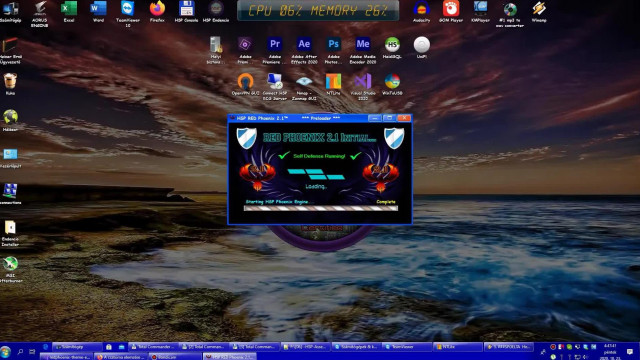Screen dimensions: 640x360
Task: Open the KMPlayer desktop icon
Action: [480, 11]
